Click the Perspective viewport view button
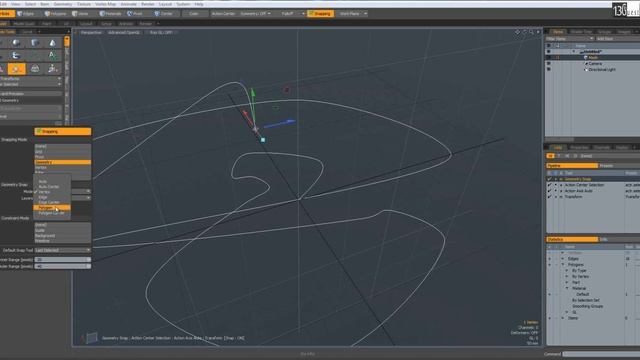640x360 pixels. tap(91, 32)
